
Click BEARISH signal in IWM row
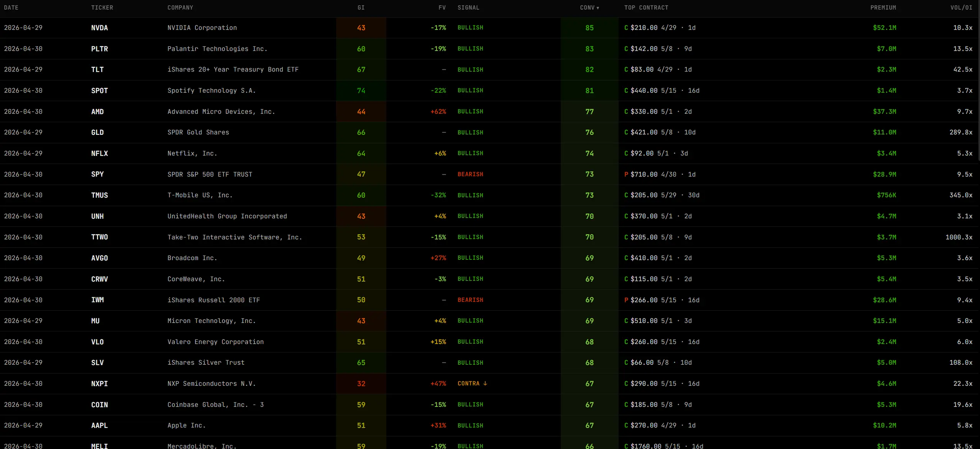[x=470, y=300]
